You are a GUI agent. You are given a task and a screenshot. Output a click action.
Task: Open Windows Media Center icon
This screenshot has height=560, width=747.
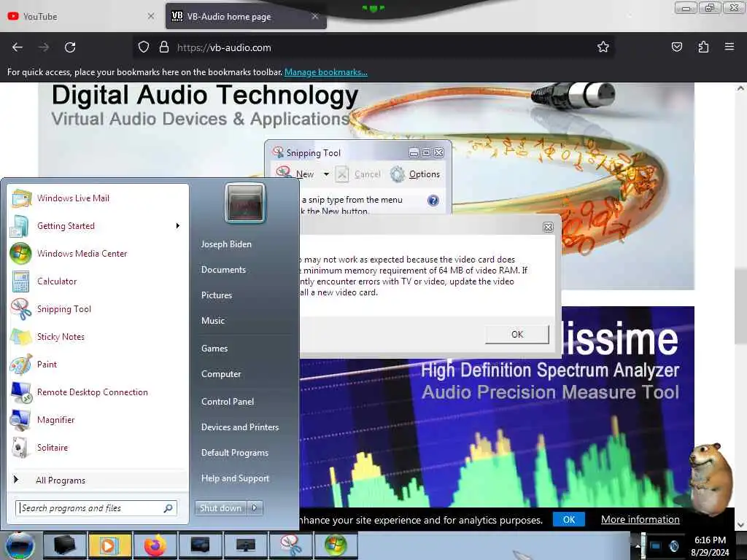21,253
